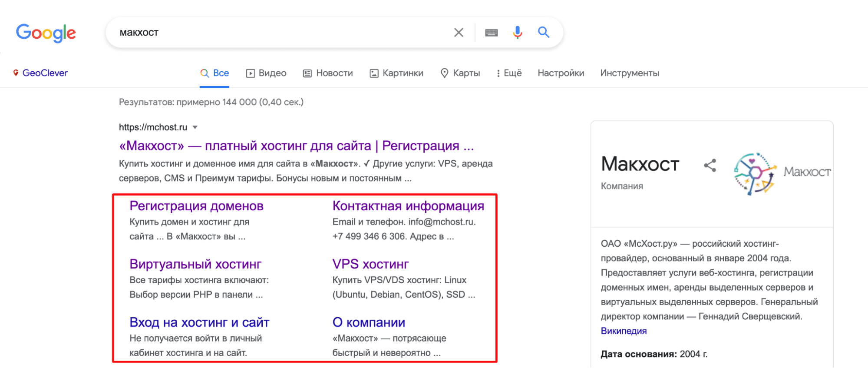The width and height of the screenshot is (868, 368).
Task: Open the GeoClever location extension
Action: (x=40, y=73)
